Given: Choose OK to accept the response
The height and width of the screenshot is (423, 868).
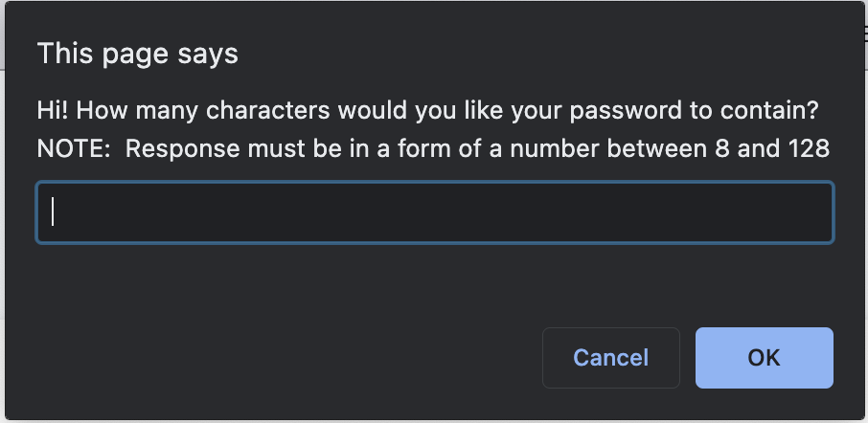Looking at the screenshot, I should pyautogui.click(x=764, y=358).
